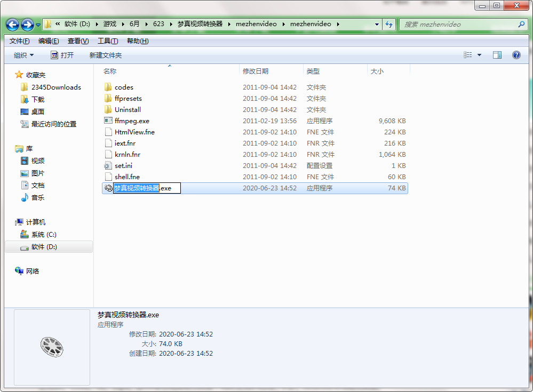
Task: Click 软件 (D:) in the address breadcrumb
Action: coord(77,24)
